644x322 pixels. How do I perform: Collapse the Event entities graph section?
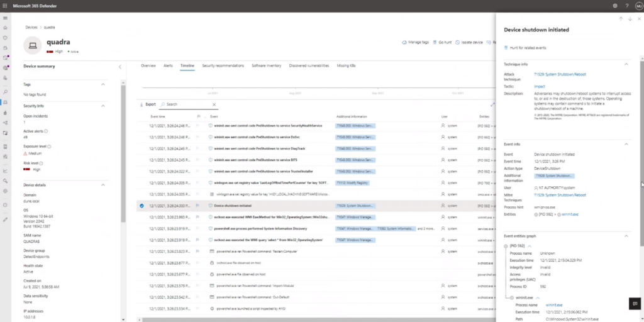pos(626,236)
